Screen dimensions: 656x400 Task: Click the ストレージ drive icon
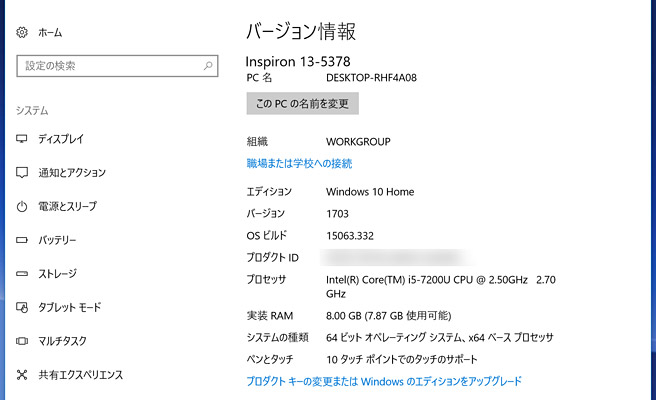click(x=22, y=274)
